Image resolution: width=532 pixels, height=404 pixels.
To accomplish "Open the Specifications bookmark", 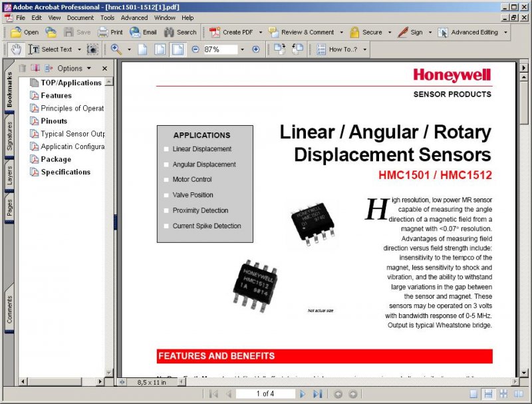I will (65, 172).
